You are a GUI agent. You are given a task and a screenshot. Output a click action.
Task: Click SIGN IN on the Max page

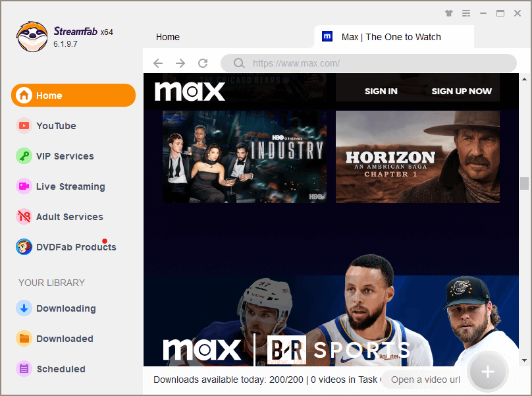pos(381,91)
